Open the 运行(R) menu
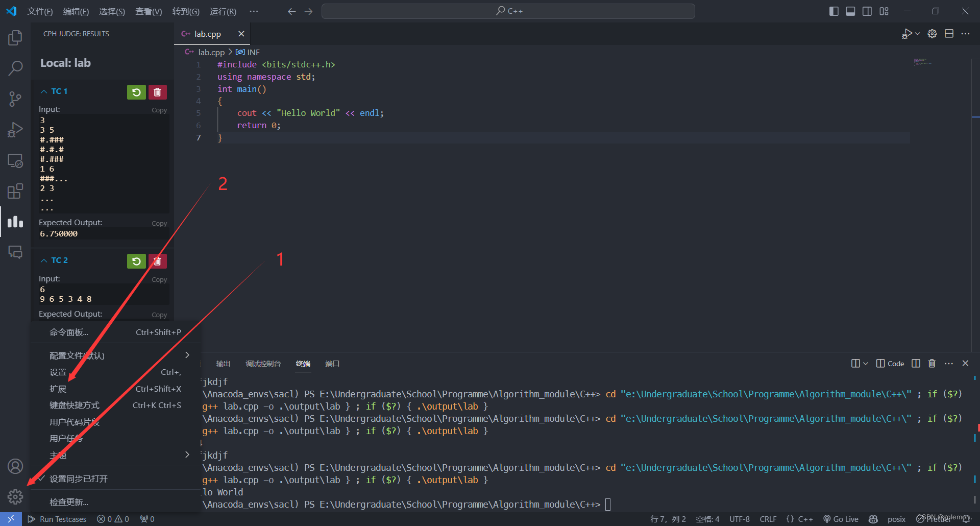 (x=223, y=11)
